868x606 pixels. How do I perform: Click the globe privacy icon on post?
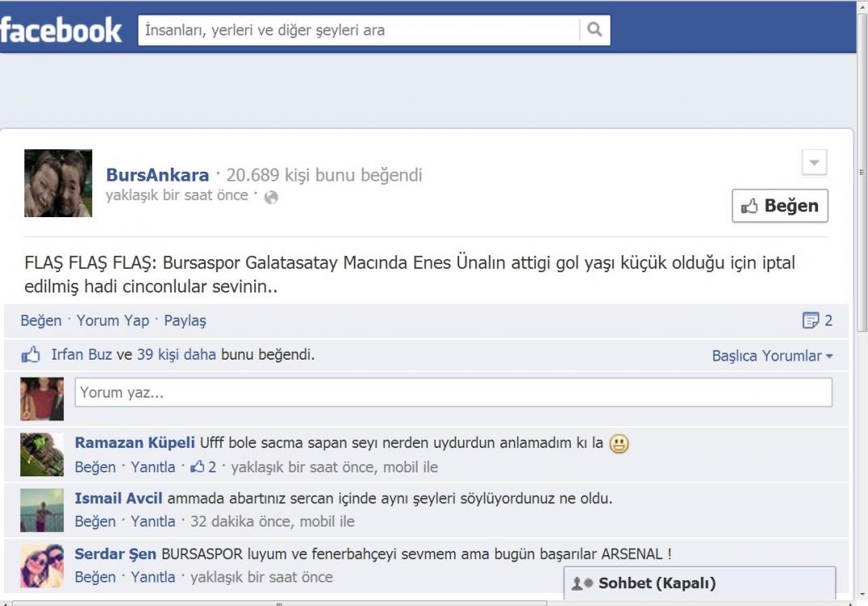point(271,197)
